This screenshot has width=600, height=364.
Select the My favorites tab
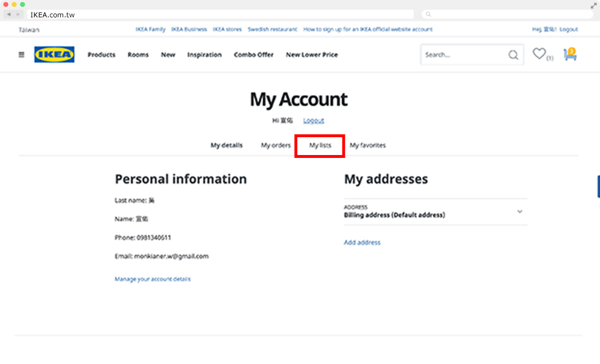coord(367,145)
